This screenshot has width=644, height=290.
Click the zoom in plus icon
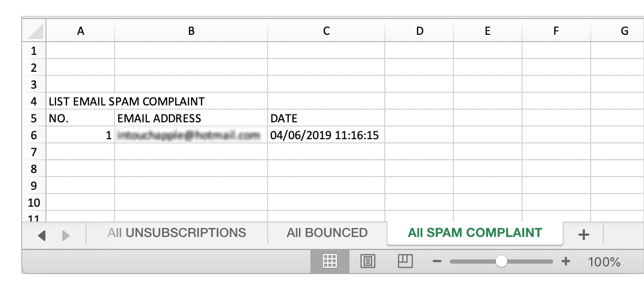point(566,262)
